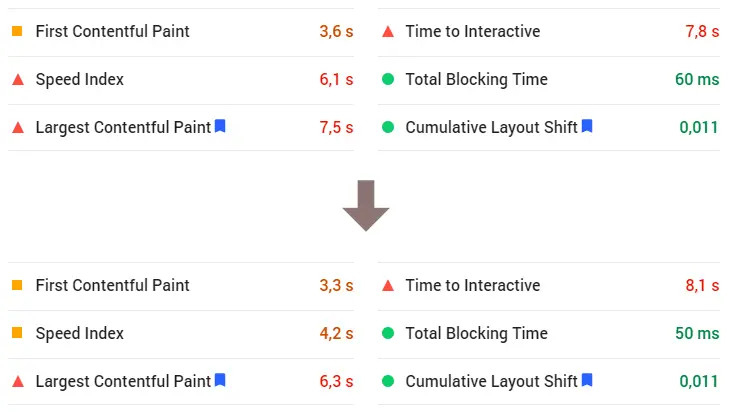Click the 4,2 s Speed Index value
The height and width of the screenshot is (412, 738).
[336, 333]
